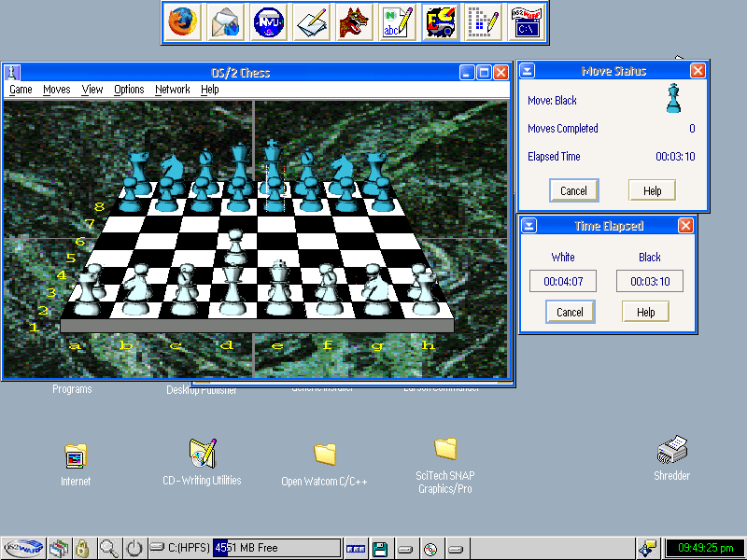Open the Options menu
The height and width of the screenshot is (560, 747).
tap(129, 90)
